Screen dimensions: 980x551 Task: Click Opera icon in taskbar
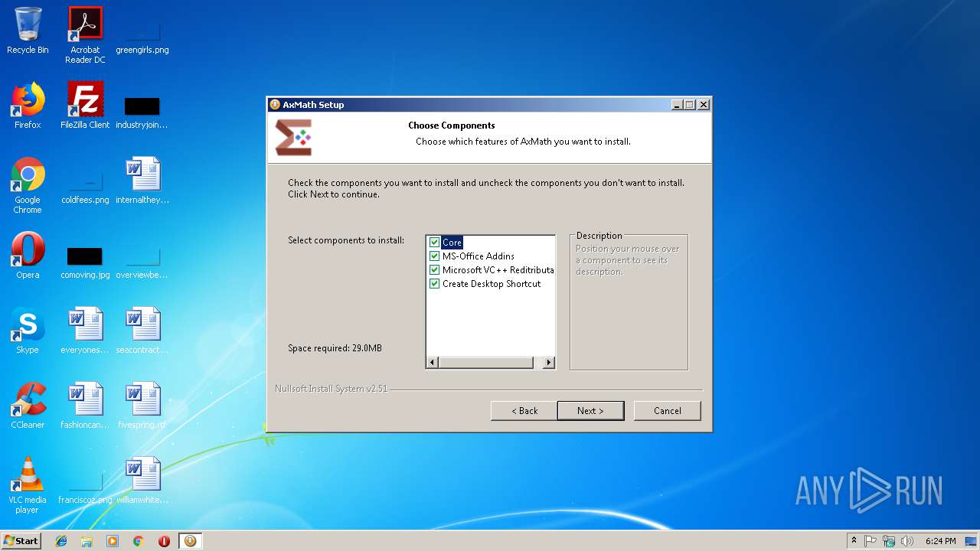point(164,541)
